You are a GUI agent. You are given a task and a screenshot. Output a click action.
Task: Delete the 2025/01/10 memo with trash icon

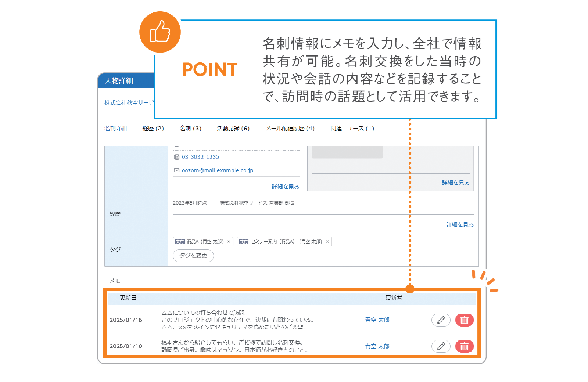[x=464, y=346]
